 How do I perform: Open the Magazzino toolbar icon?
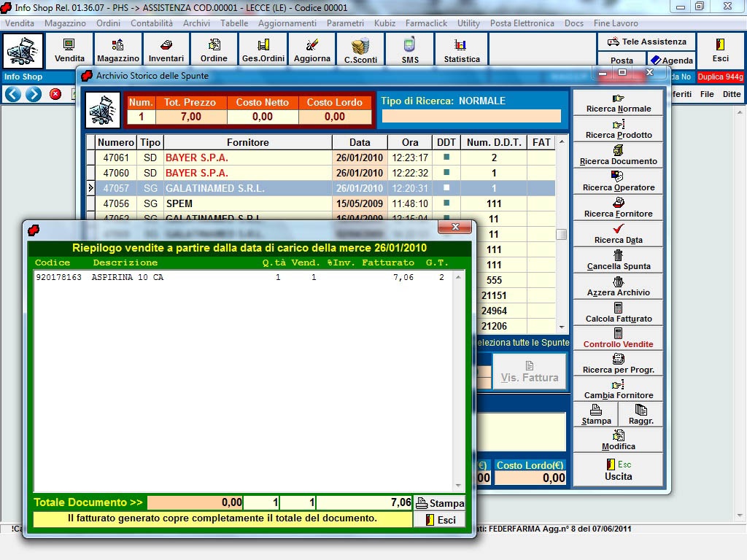point(117,50)
